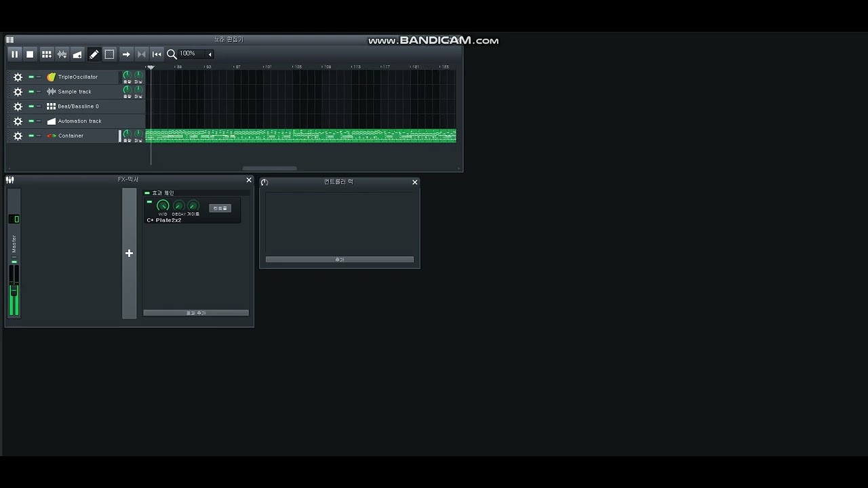Toggle Master channel mute LED
The height and width of the screenshot is (488, 868).
[14, 261]
